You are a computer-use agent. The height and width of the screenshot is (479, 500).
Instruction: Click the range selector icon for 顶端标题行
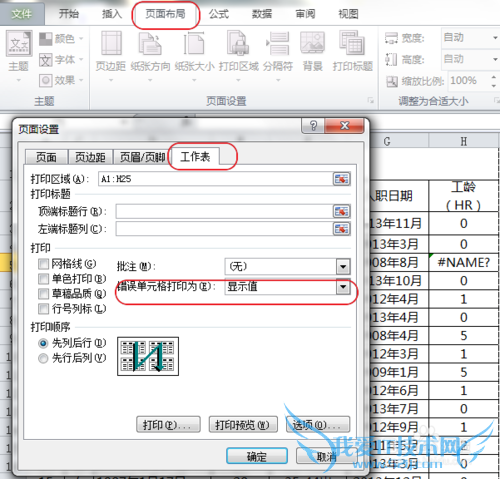tap(341, 211)
